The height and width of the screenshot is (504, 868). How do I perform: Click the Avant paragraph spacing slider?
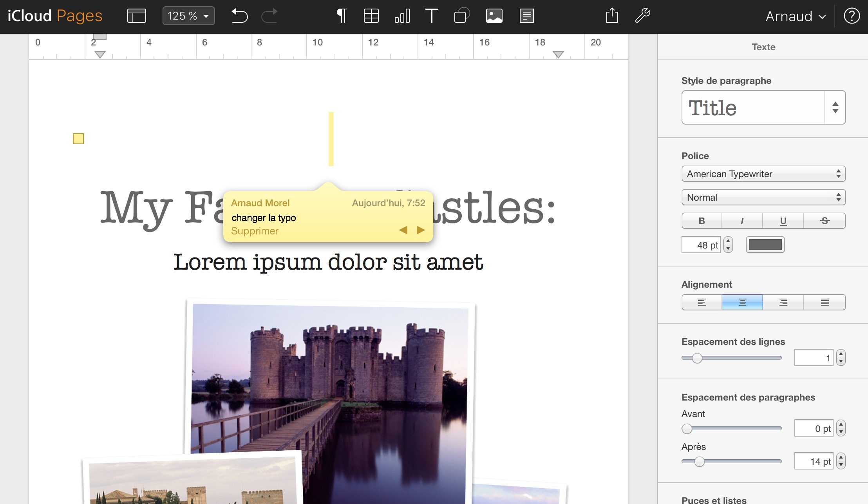tap(731, 429)
